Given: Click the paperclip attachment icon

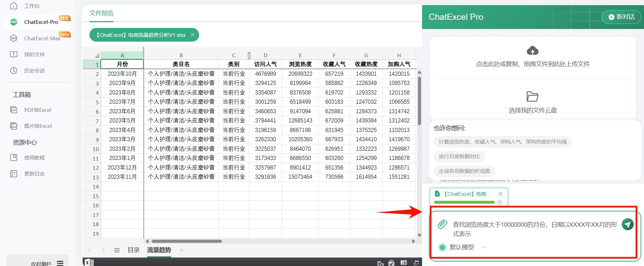Looking at the screenshot, I should tap(442, 224).
